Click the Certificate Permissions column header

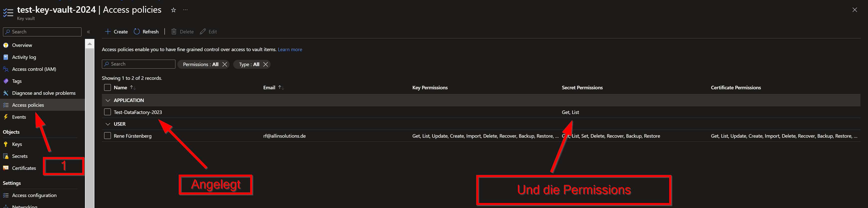[735, 88]
